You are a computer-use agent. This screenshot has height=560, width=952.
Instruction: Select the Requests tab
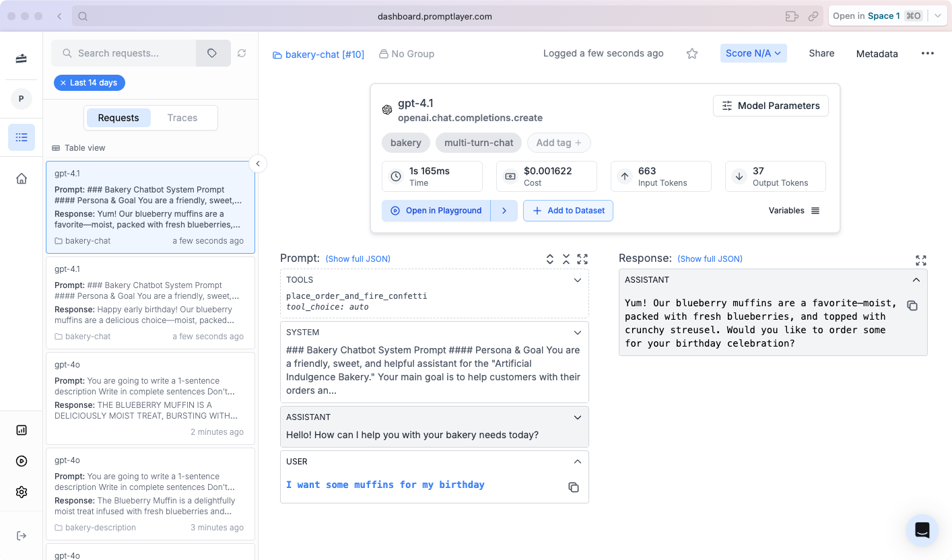118,118
